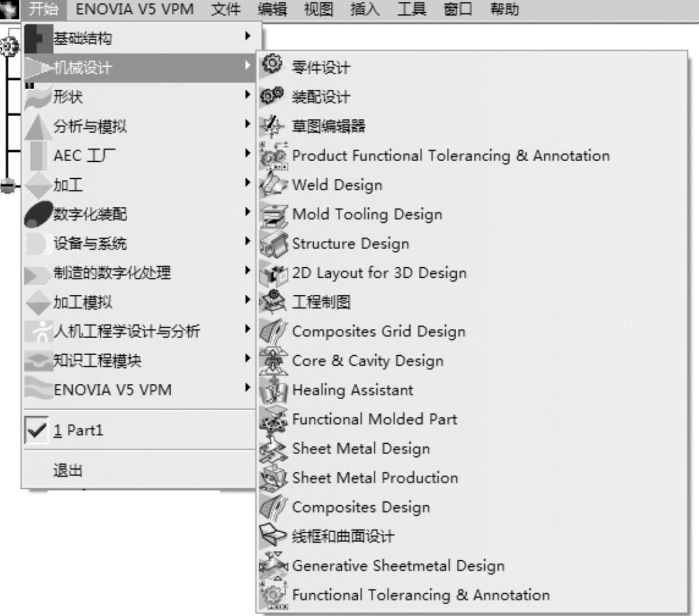The image size is (699, 616).
Task: Click the 数字化装配 dark oval icon
Action: click(38, 215)
